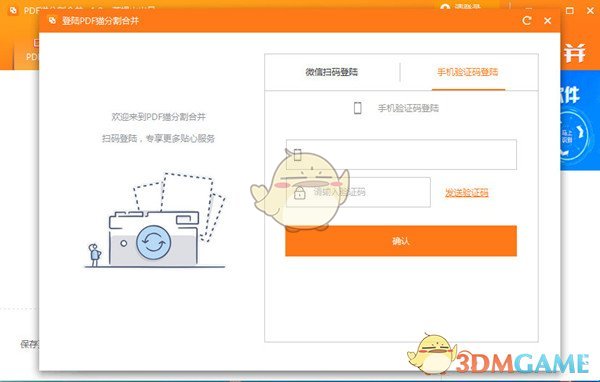
Task: Click the 欢迎来到PDF猫分割合并 text
Action: pos(158,117)
